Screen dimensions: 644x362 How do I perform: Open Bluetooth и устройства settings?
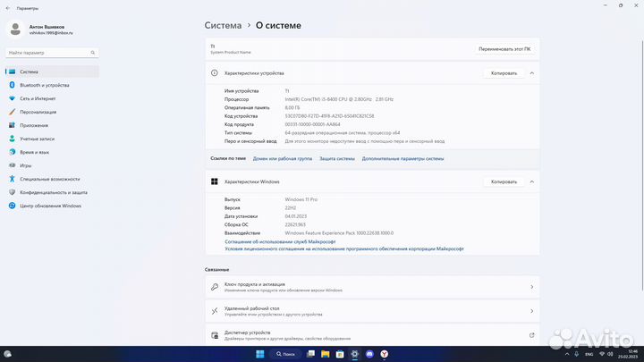click(52, 85)
